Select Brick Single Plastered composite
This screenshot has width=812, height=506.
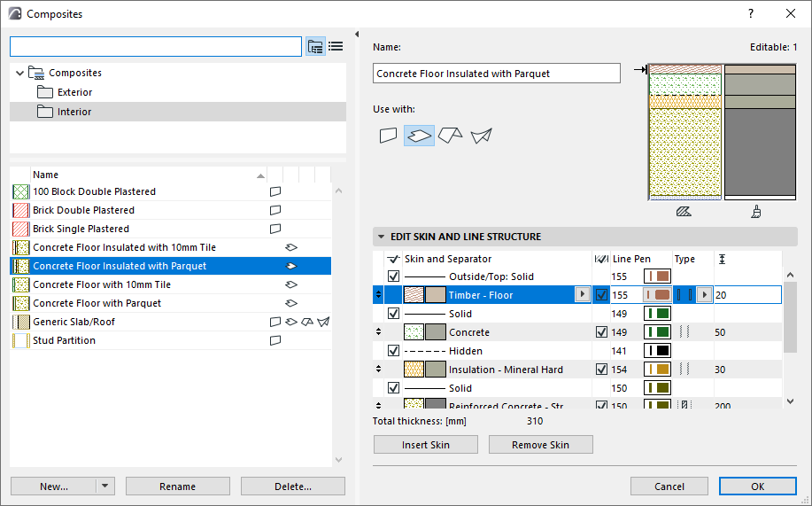170,230
